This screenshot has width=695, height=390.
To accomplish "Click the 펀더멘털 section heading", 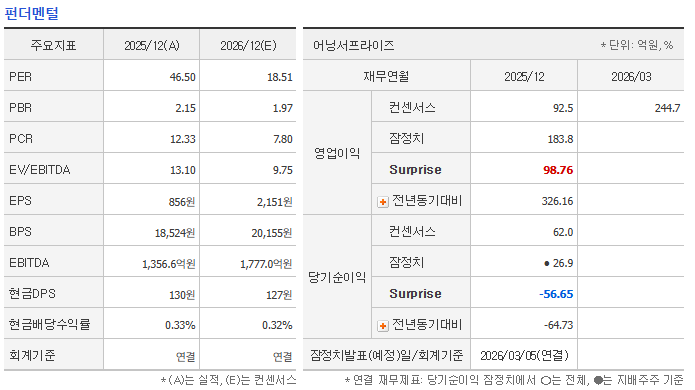I will 31,13.
